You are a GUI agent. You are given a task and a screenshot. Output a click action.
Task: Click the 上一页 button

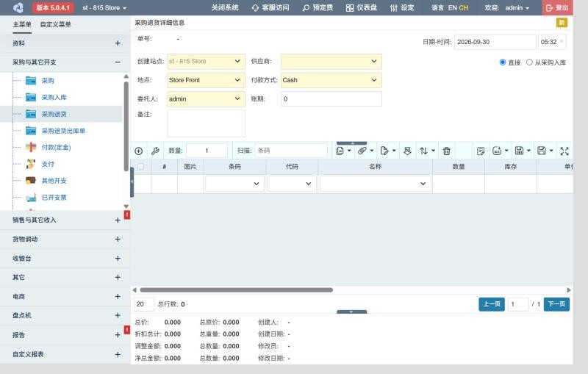[x=492, y=304]
